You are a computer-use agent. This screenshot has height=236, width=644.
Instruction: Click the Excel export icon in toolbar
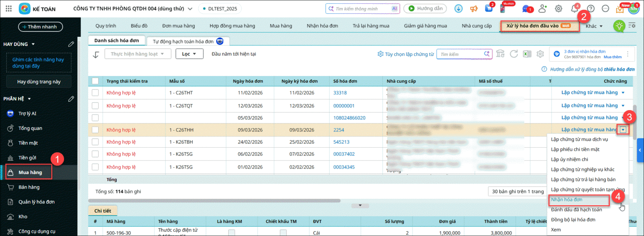pos(527,54)
